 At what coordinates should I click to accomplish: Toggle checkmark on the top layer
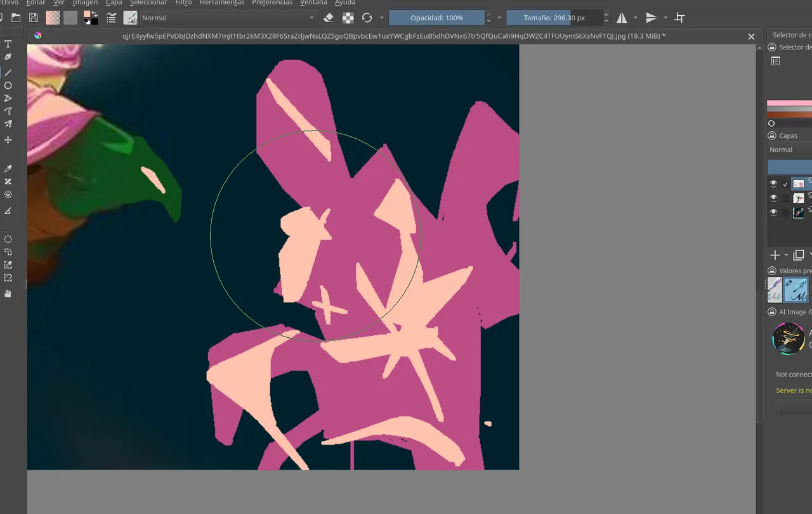785,184
